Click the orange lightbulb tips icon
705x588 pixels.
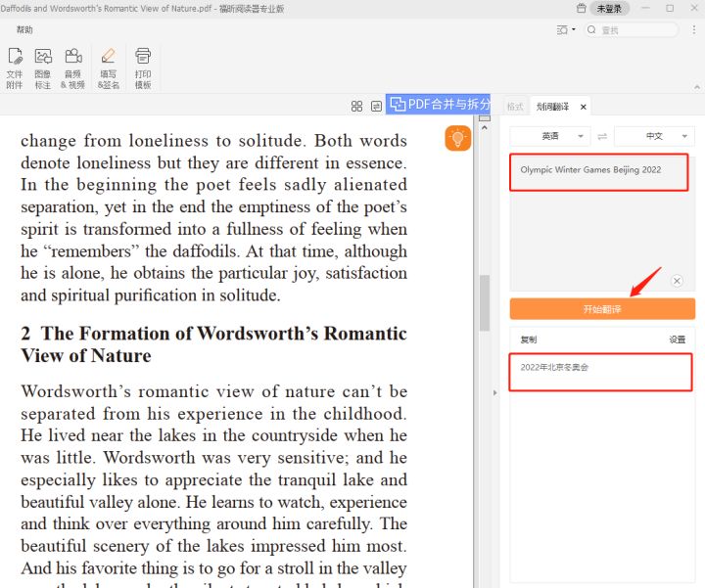[457, 139]
